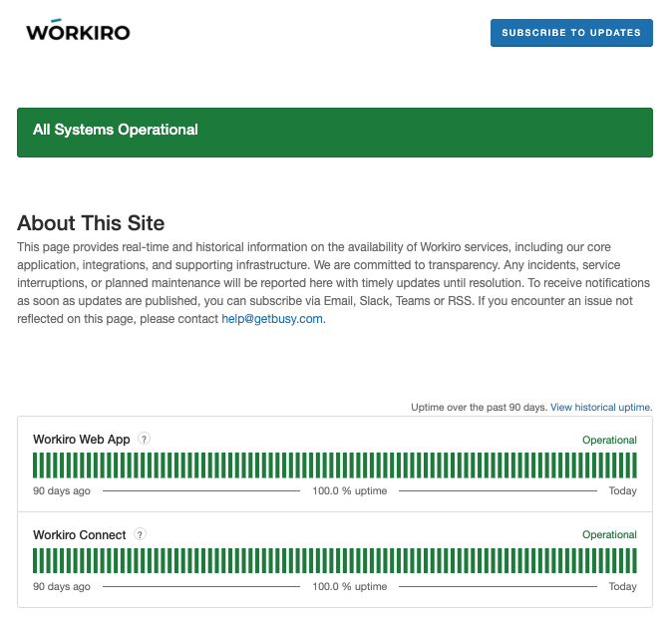Select the oldest uptime bar for Workiro Web App
The width and height of the screenshot is (672, 622).
point(35,466)
